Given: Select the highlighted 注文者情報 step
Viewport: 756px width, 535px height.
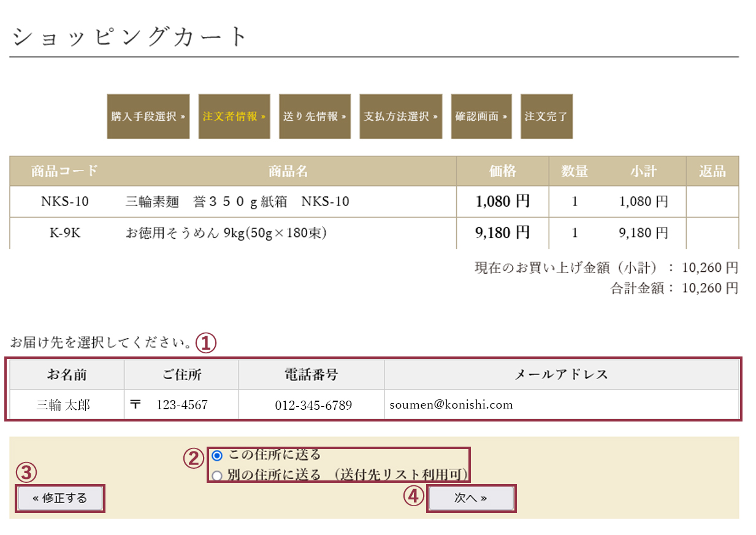Looking at the screenshot, I should (234, 117).
